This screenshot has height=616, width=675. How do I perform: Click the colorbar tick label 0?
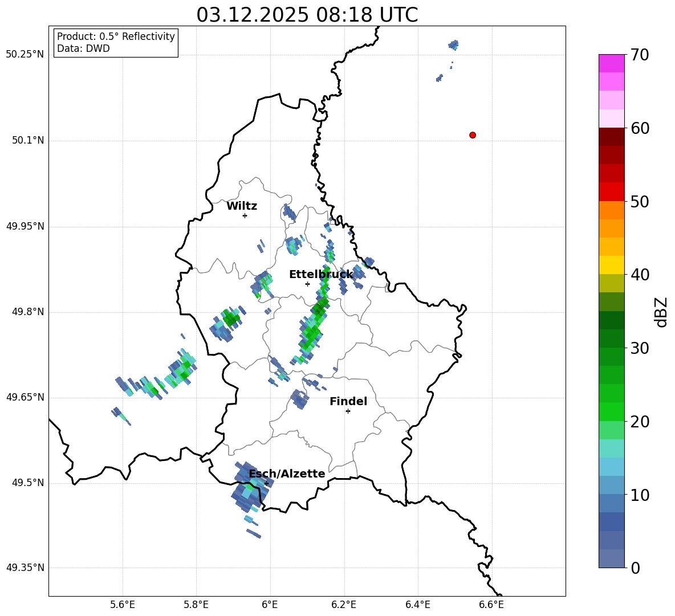pyautogui.click(x=635, y=568)
